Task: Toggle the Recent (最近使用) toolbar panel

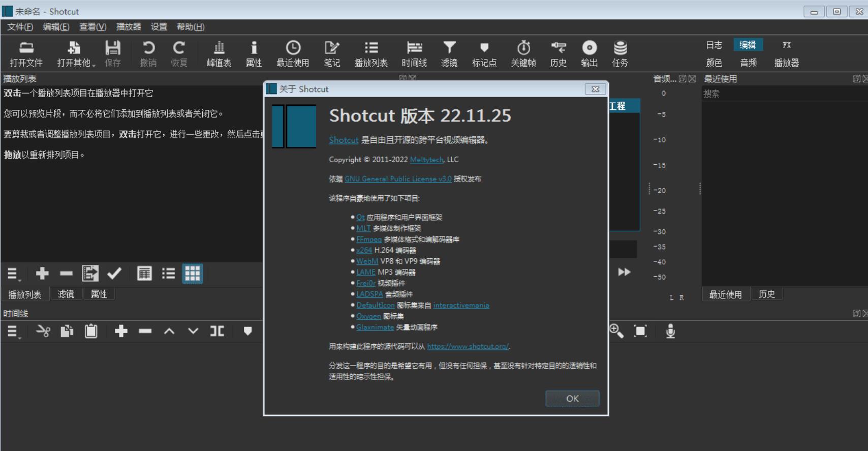Action: (293, 53)
